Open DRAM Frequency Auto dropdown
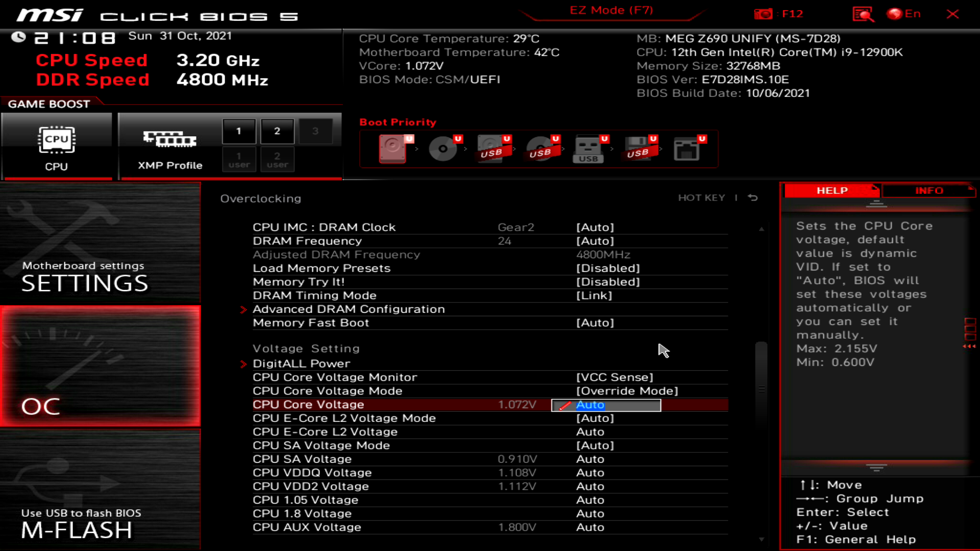This screenshot has width=980, height=551. 595,241
